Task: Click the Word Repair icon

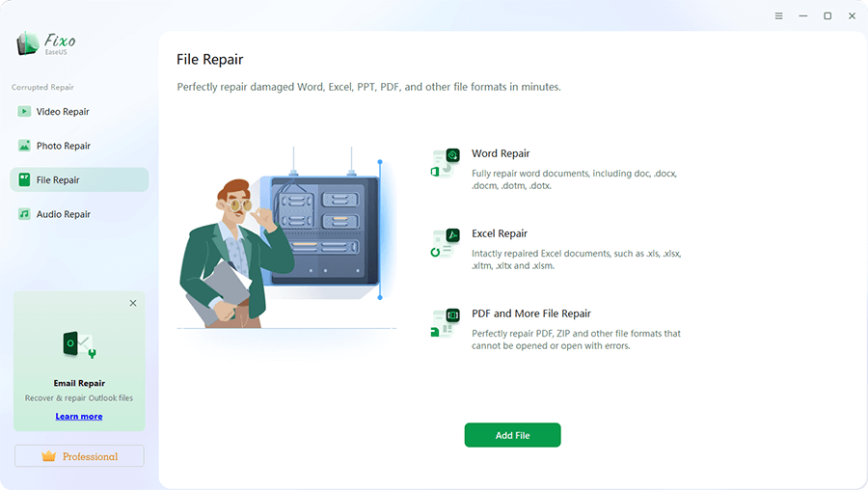Action: click(x=446, y=163)
